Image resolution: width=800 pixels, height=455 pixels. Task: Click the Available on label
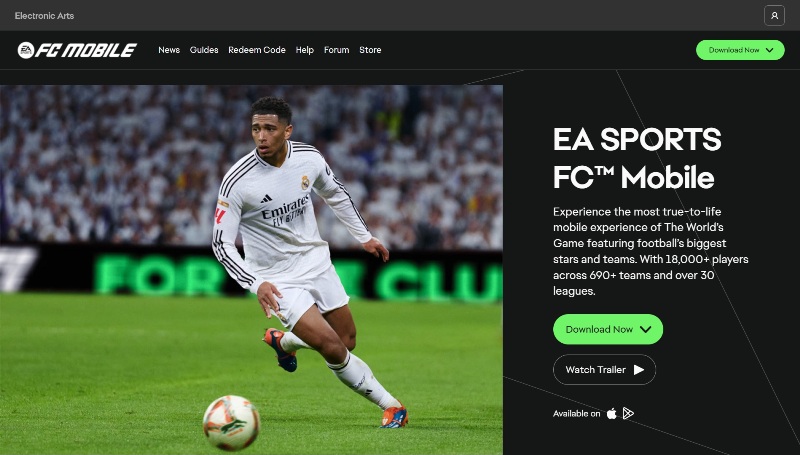point(577,414)
